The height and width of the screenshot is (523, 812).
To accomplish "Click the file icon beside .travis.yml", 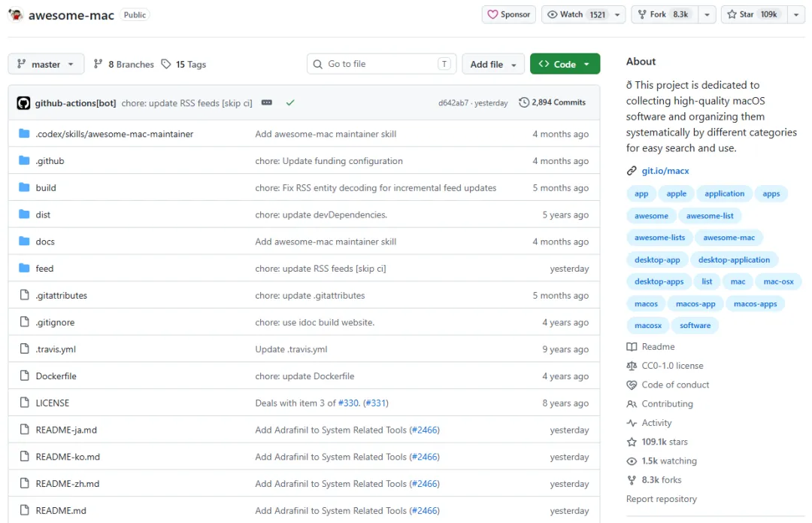I will pyautogui.click(x=24, y=349).
